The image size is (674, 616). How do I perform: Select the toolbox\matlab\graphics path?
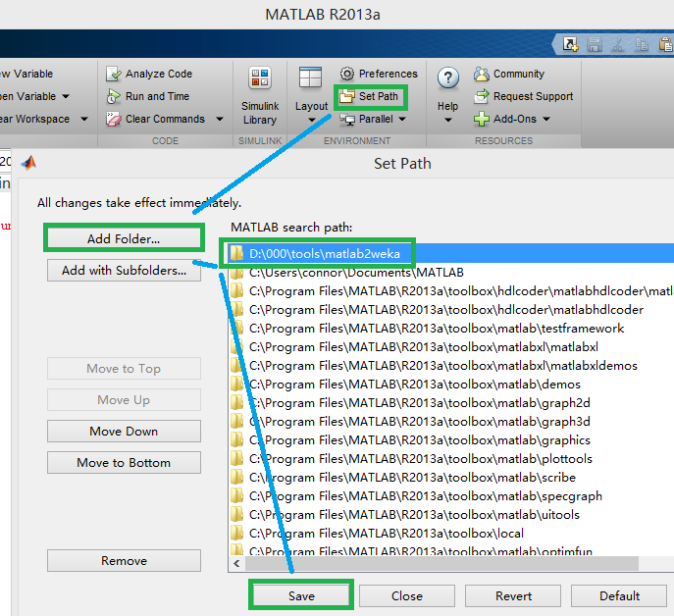point(451,440)
